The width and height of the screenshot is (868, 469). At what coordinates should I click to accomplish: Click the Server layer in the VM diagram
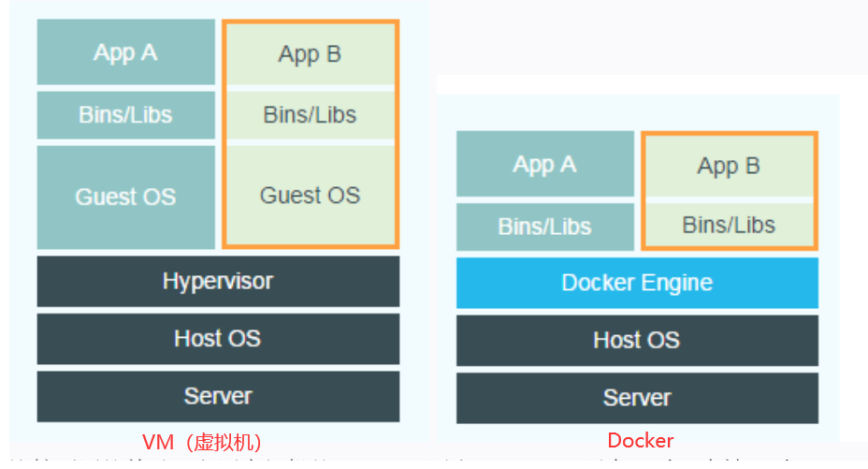pos(218,397)
